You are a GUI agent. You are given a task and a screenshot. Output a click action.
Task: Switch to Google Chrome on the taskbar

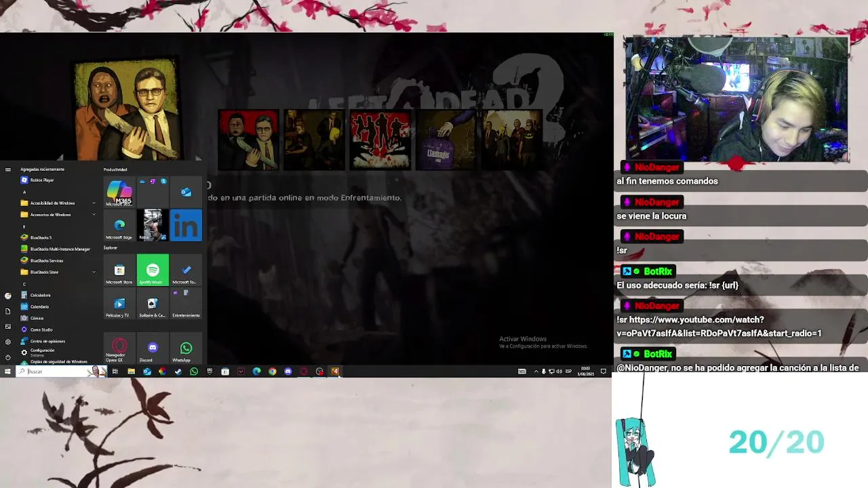(272, 371)
